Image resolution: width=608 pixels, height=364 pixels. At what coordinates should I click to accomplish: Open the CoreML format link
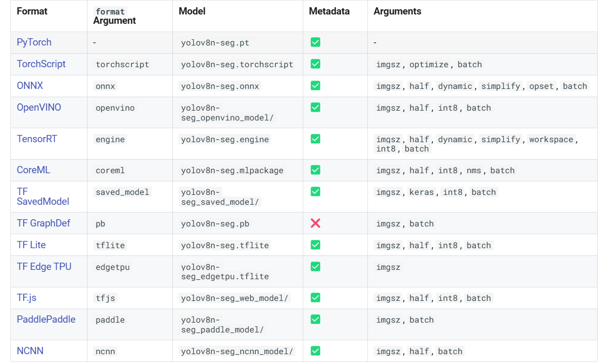click(33, 170)
